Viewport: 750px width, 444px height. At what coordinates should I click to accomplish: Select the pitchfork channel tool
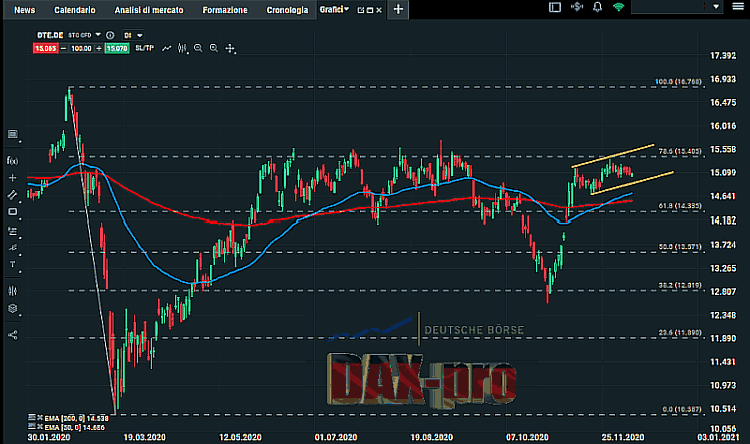13,247
